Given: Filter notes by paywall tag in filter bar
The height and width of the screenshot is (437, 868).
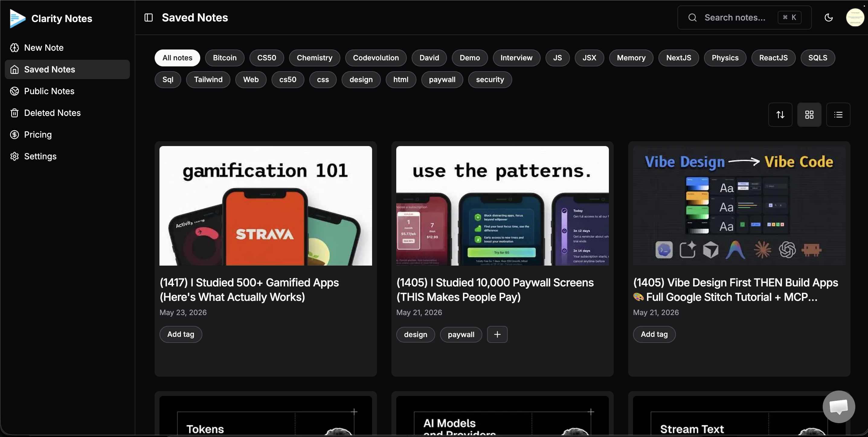Looking at the screenshot, I should coord(442,80).
